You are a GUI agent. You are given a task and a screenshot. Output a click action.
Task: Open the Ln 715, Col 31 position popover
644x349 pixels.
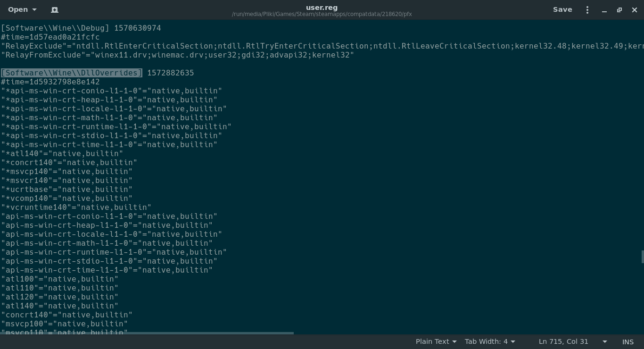pos(572,341)
